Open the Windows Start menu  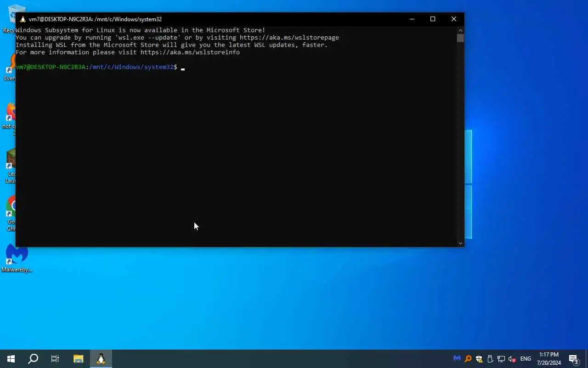point(11,359)
